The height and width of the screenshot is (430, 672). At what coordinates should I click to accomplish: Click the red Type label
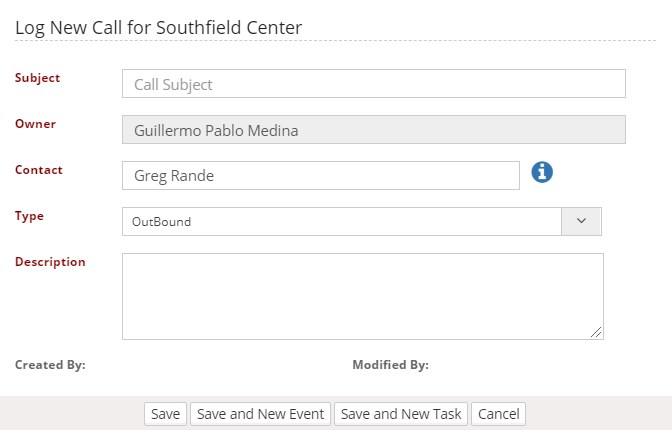pyautogui.click(x=29, y=216)
